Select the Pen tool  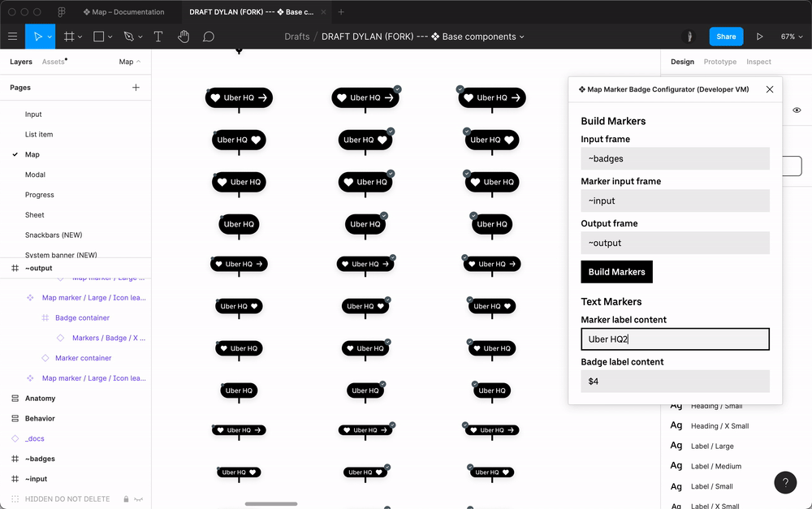(128, 37)
